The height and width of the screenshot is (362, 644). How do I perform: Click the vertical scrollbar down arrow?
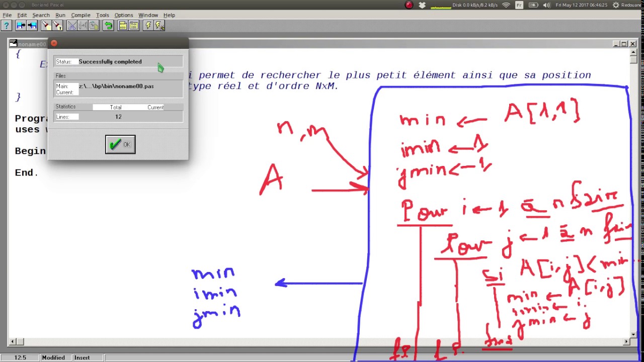(x=633, y=334)
